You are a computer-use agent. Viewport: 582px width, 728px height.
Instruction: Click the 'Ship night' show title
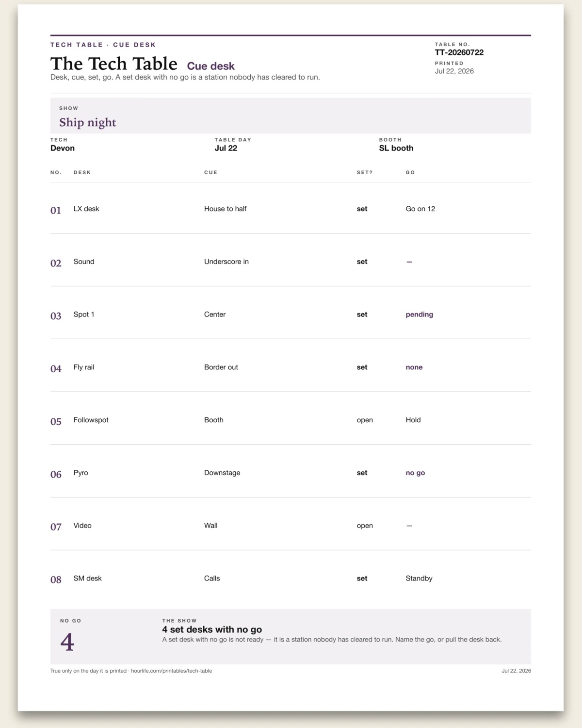pos(88,122)
